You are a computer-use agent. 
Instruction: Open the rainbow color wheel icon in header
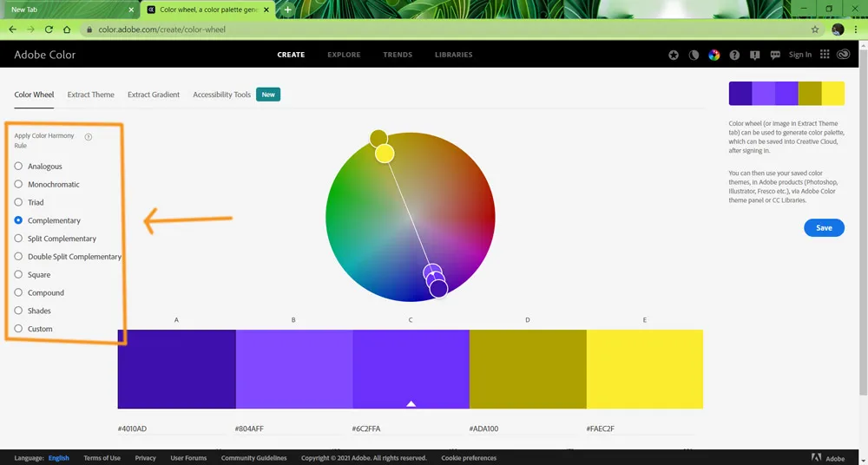713,55
